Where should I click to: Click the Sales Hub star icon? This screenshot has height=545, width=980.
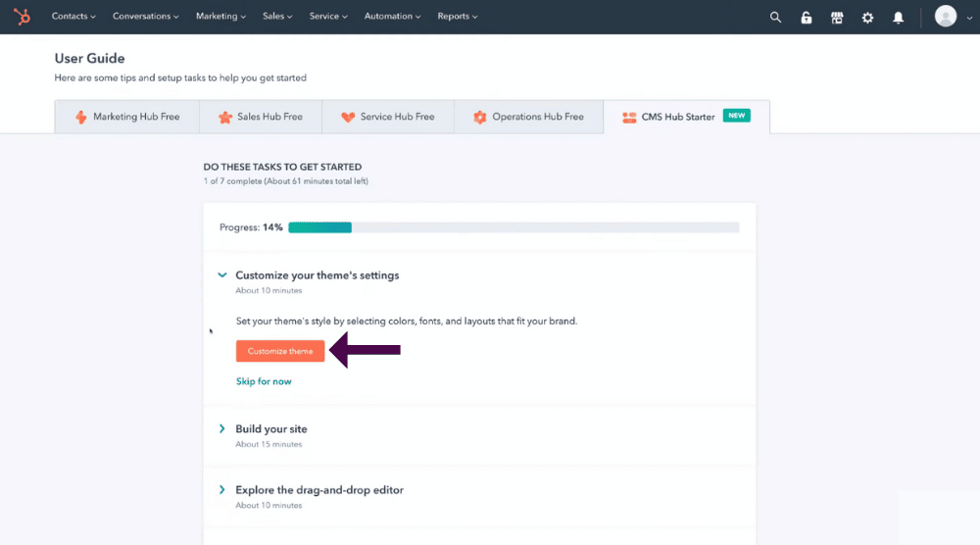coord(225,117)
